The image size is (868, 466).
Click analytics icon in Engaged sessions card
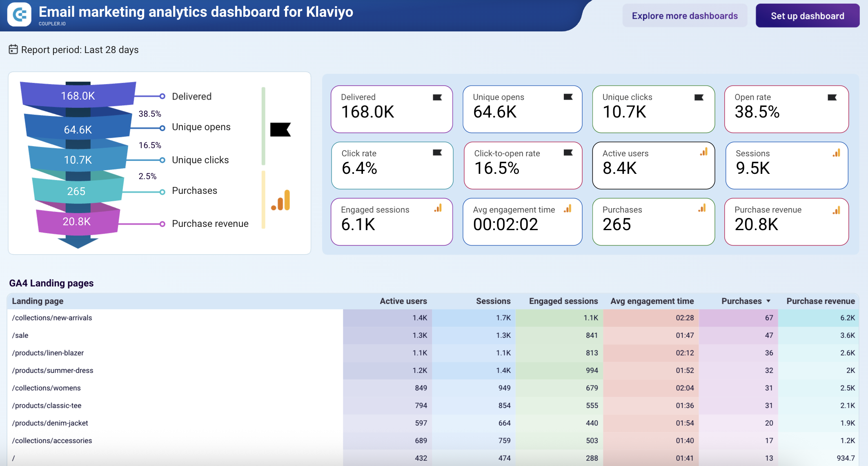pos(438,208)
